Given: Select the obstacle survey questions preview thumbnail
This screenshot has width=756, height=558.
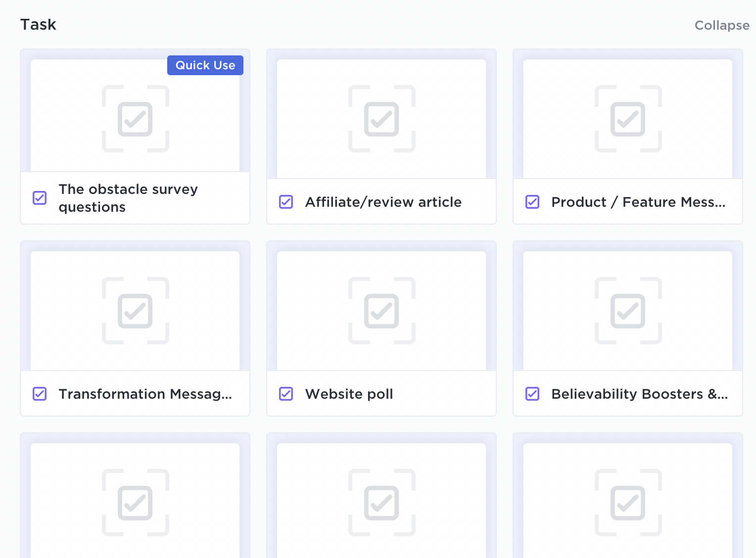Looking at the screenshot, I should [135, 115].
